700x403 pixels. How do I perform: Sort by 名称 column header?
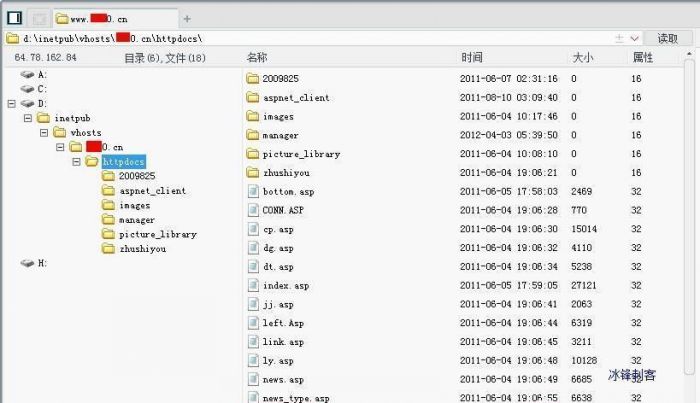point(257,57)
